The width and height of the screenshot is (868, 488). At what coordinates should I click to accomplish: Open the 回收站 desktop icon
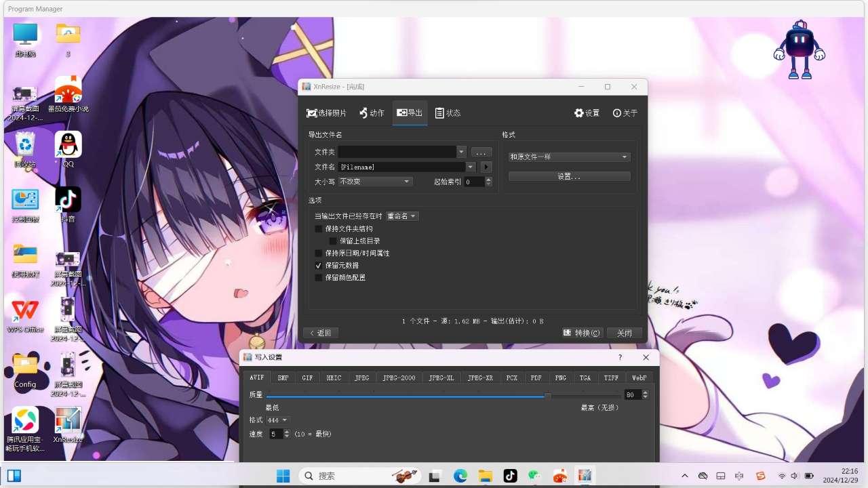point(25,150)
